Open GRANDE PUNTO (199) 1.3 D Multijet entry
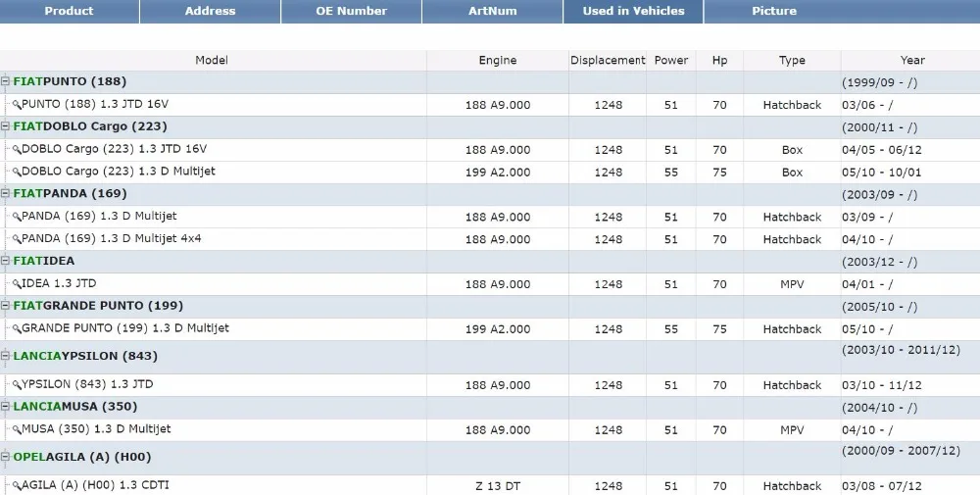The height and width of the screenshot is (495, 980). coord(125,328)
